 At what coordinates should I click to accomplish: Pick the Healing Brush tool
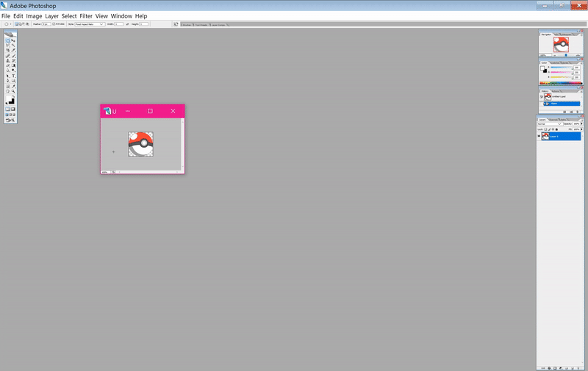point(7,55)
